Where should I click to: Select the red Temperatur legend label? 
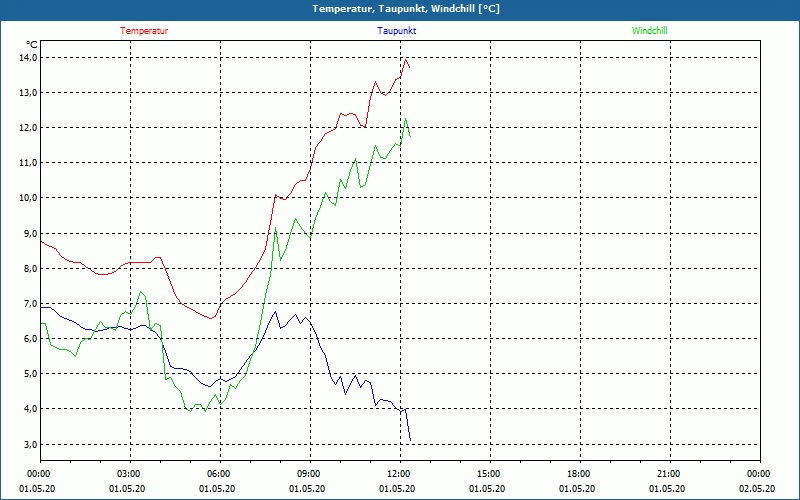tap(144, 31)
